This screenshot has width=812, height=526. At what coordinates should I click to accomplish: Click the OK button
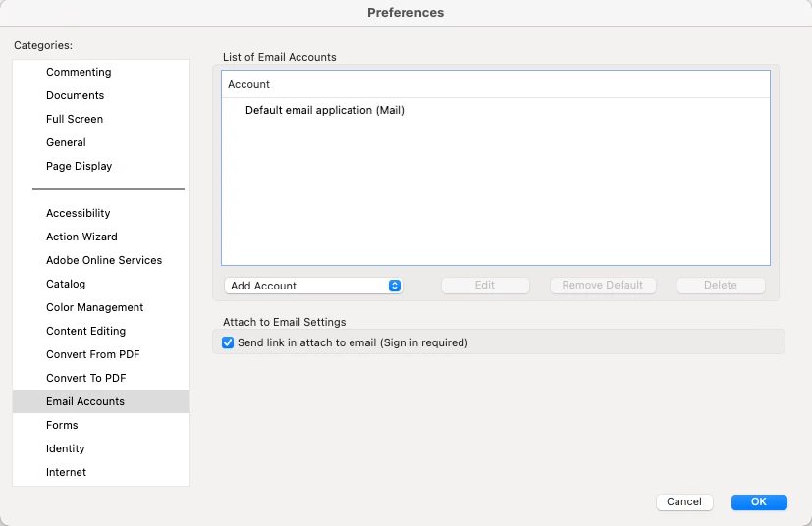(759, 501)
